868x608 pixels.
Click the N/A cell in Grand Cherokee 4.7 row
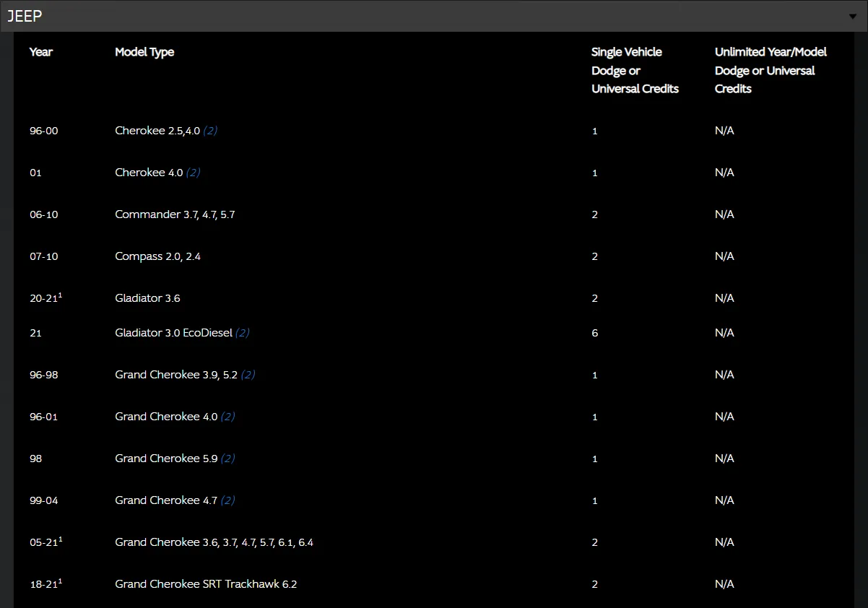724,500
